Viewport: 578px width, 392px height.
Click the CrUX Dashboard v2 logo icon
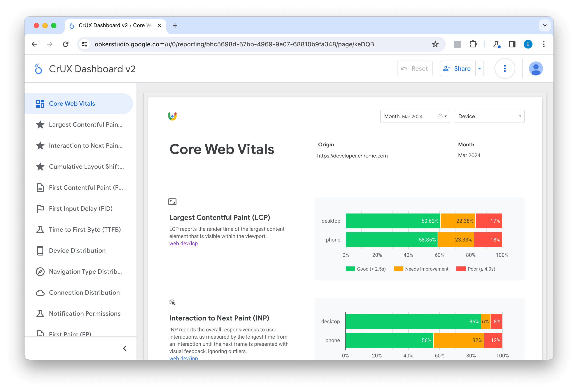pos(38,69)
